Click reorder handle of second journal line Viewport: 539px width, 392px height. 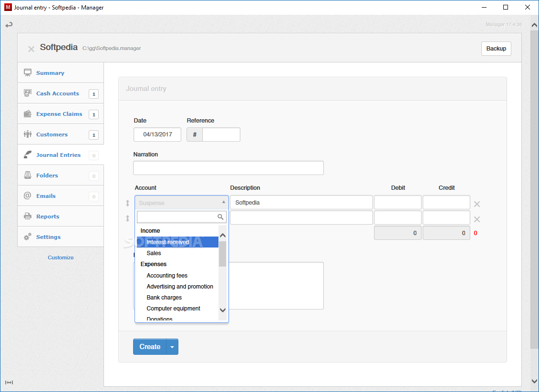tap(127, 218)
